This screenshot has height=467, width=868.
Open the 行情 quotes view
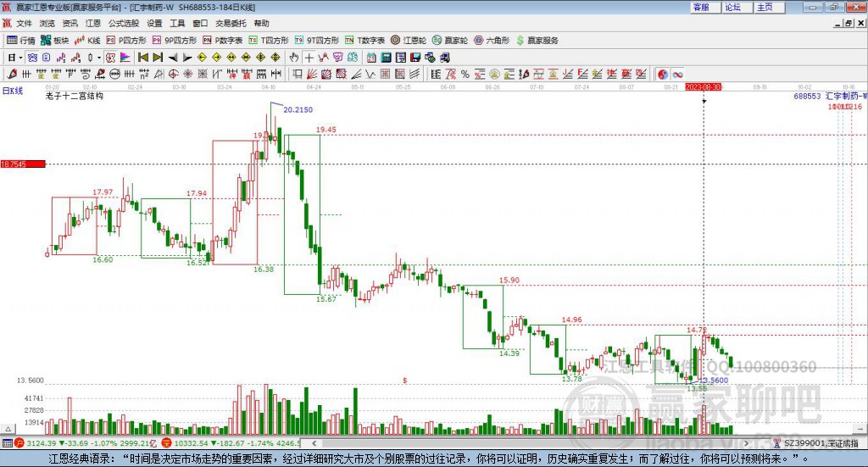click(x=21, y=41)
